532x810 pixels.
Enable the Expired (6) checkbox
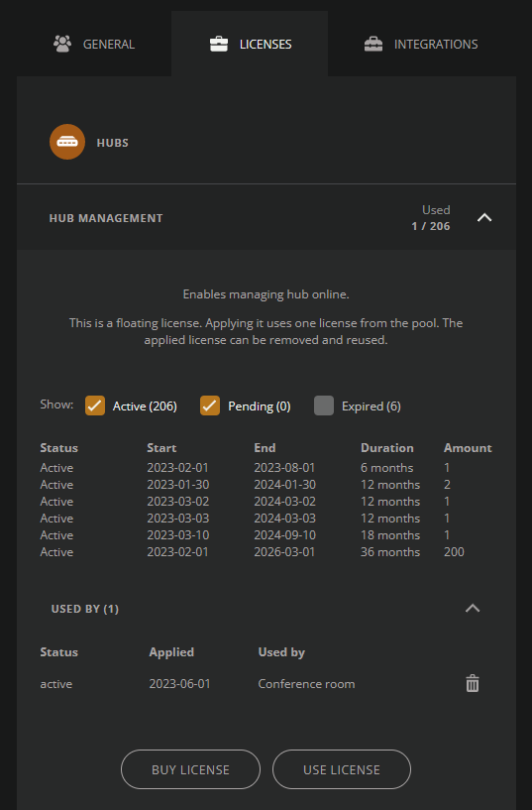coord(324,405)
